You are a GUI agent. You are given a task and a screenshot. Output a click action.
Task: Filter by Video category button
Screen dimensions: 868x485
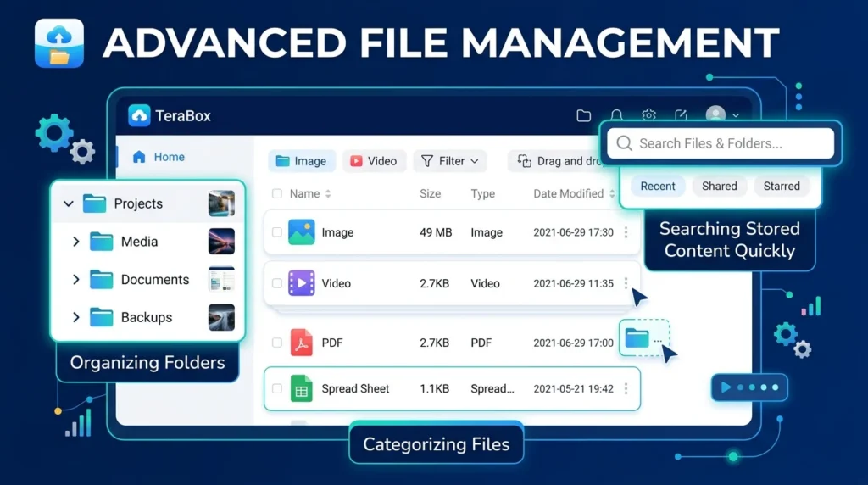tap(374, 161)
